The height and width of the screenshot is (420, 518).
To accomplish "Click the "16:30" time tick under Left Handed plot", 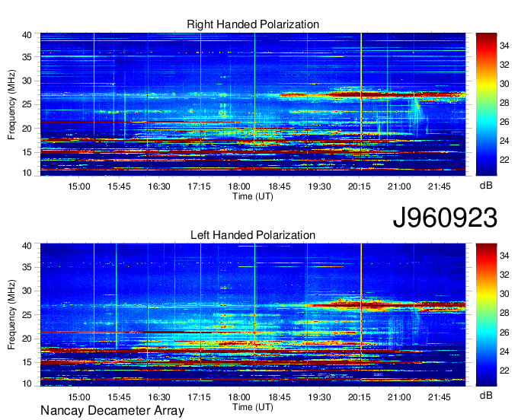I will [159, 397].
